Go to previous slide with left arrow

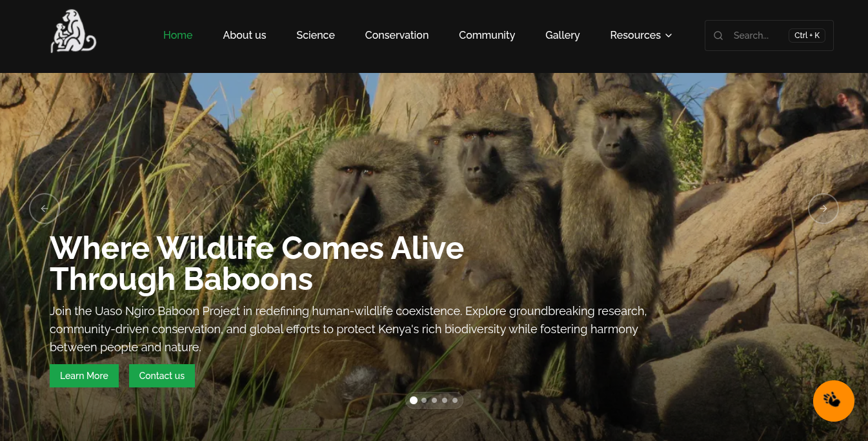click(45, 209)
